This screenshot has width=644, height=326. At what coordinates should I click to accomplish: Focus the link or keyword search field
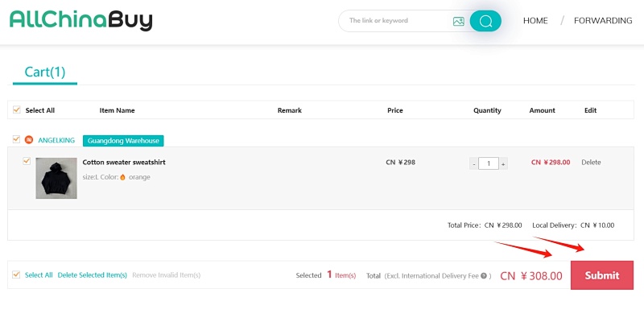click(x=396, y=21)
